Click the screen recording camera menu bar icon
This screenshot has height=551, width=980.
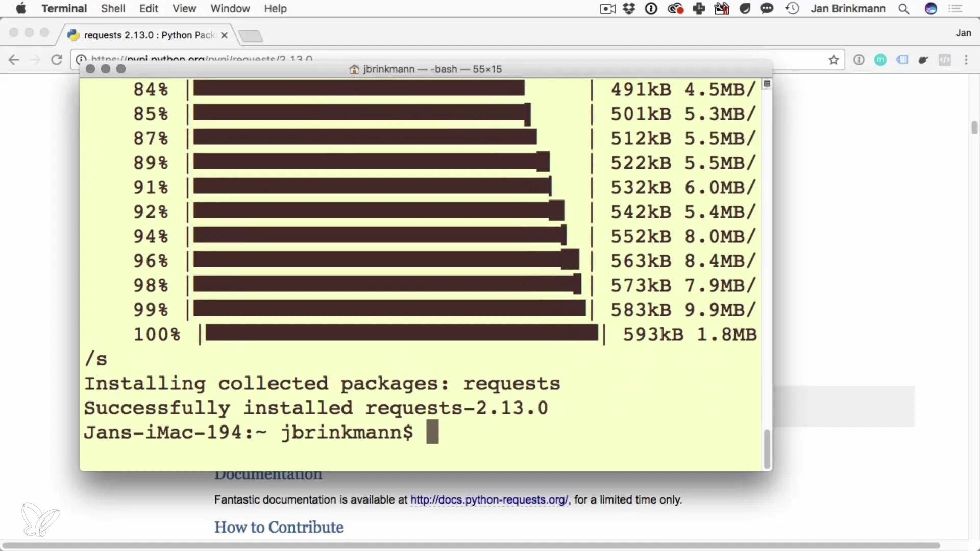coord(607,9)
